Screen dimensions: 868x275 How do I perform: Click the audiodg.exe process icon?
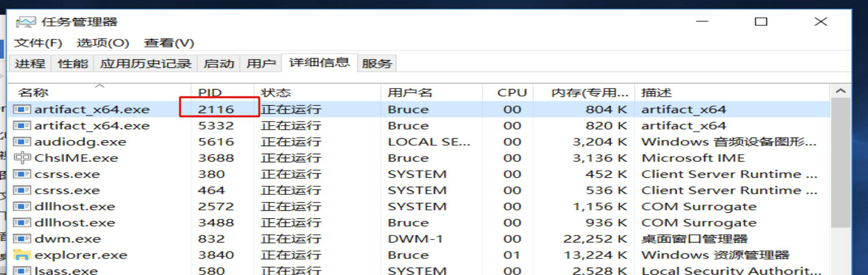[22, 142]
